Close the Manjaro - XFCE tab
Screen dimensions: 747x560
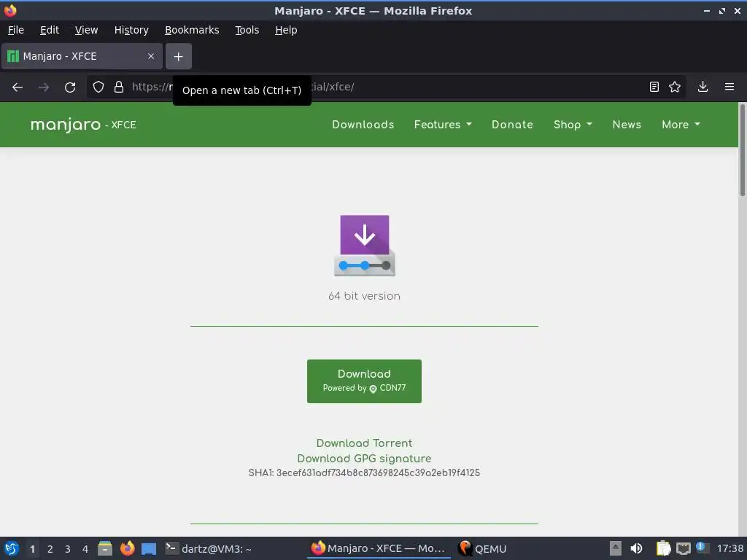pos(151,56)
